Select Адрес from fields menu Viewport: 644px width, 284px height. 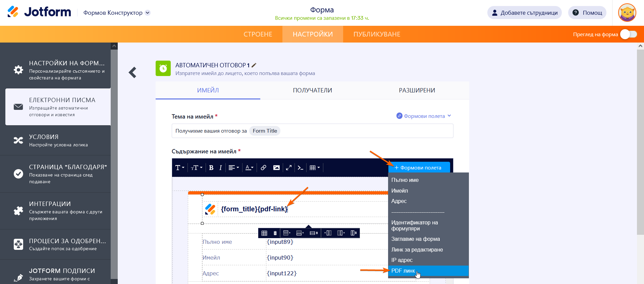428,201
